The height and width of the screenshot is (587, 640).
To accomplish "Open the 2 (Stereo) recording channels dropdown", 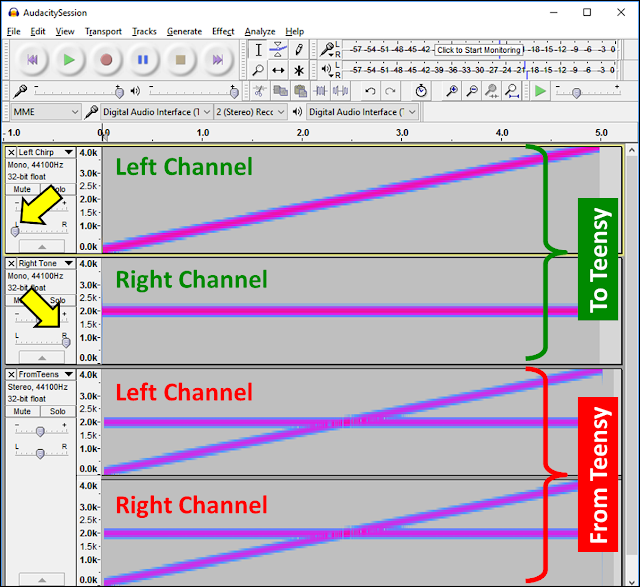I will coord(250,112).
